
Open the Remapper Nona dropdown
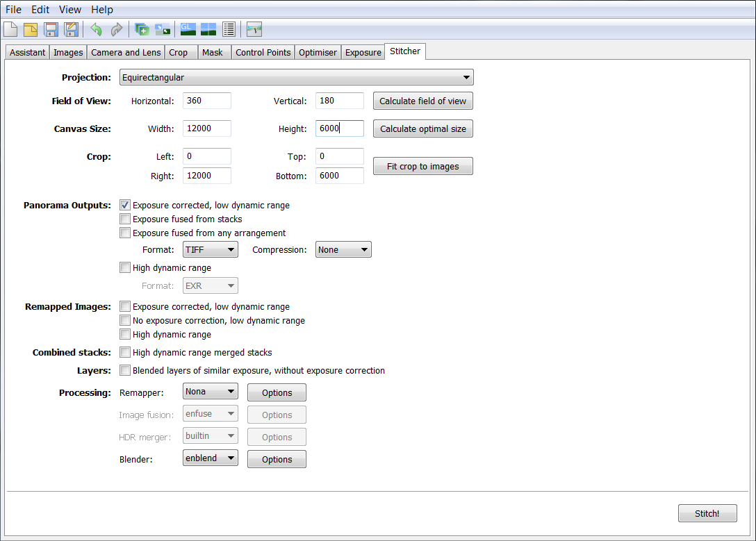click(x=211, y=391)
